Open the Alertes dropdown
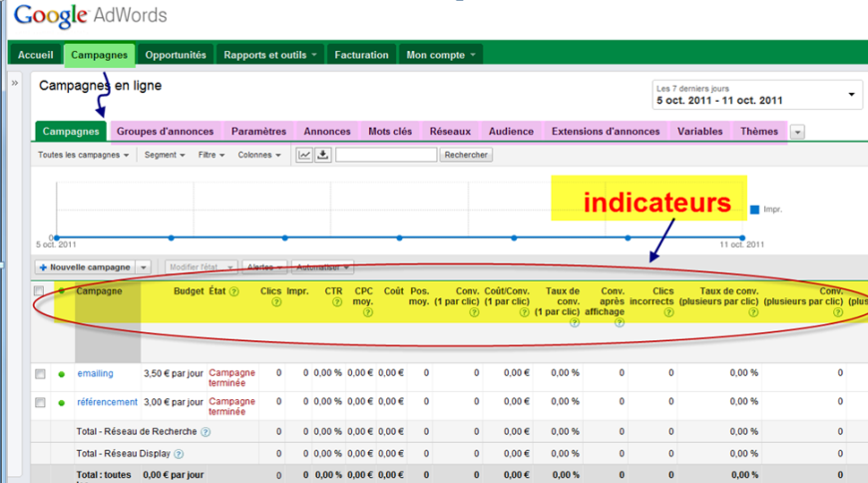Viewport: 868px width, 483px height. point(264,267)
